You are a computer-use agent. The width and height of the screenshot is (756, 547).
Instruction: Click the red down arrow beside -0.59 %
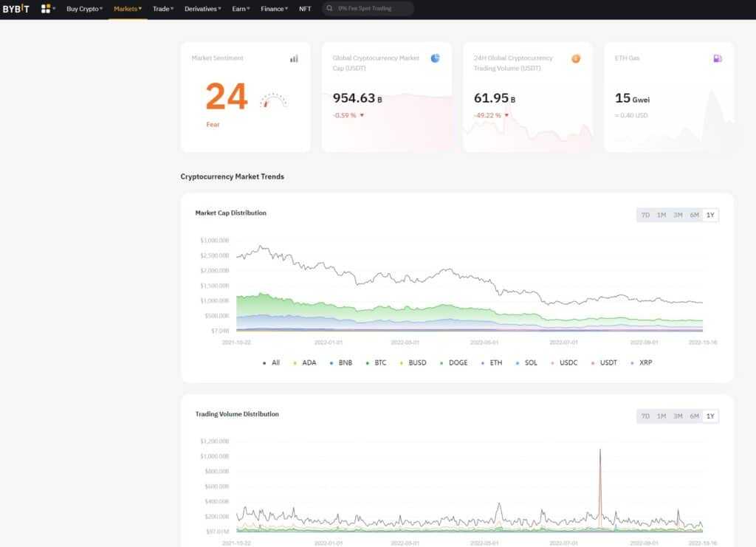(362, 115)
